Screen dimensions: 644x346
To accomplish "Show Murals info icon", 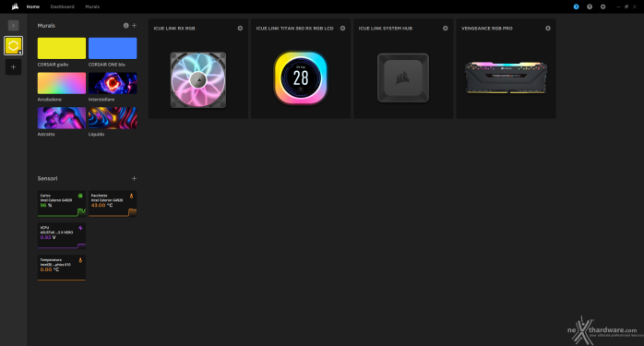I will pos(126,26).
